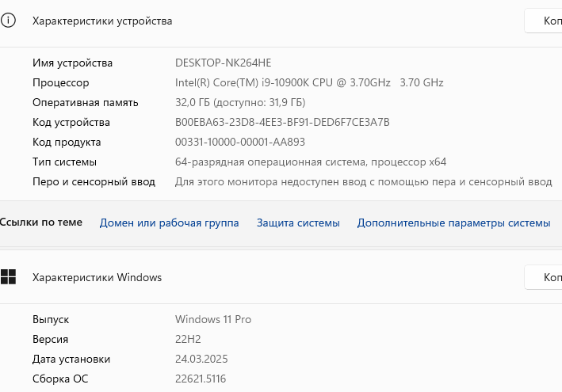
Task: Click the edition value Windows 11 Pro
Action: pos(213,319)
